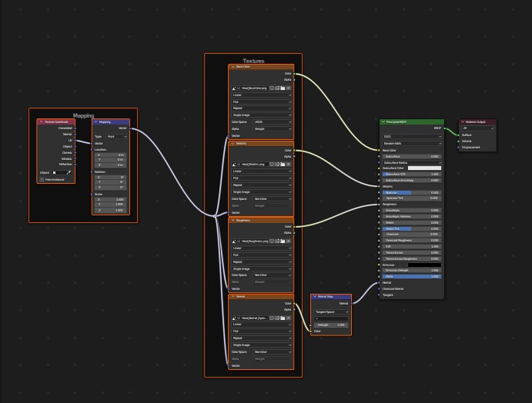This screenshot has width=532, height=403.
Task: Collapse the Material Output node
Action: point(462,122)
